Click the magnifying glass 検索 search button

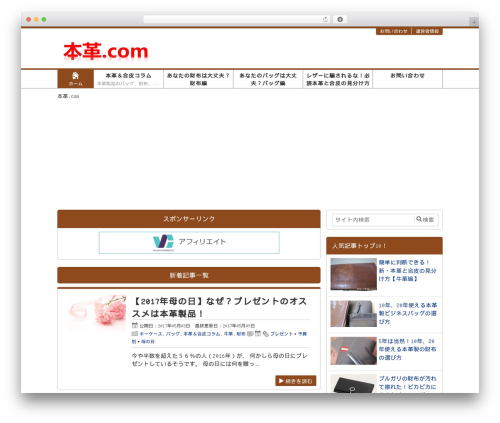(x=425, y=219)
